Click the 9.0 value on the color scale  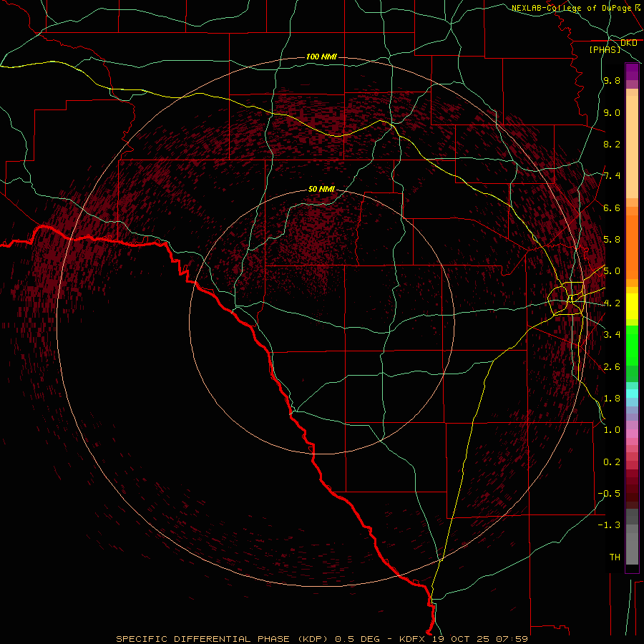click(x=612, y=112)
